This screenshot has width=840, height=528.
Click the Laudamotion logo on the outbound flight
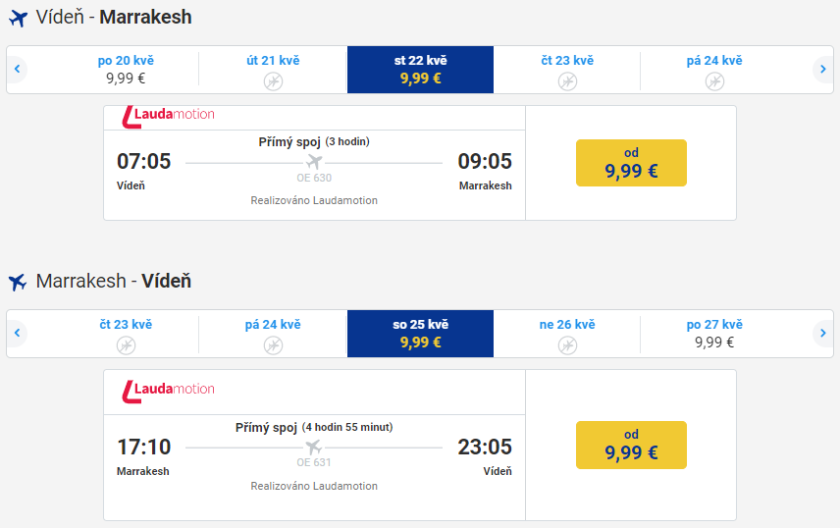(x=167, y=115)
